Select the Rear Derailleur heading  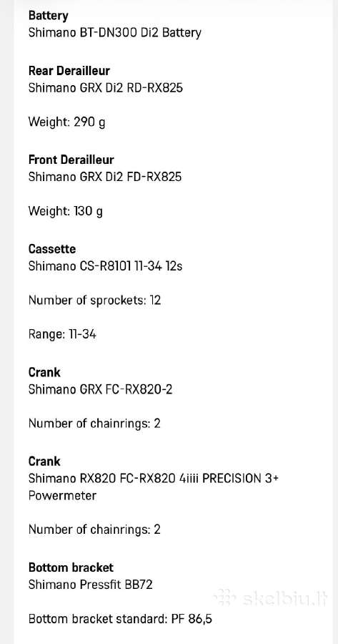click(69, 71)
